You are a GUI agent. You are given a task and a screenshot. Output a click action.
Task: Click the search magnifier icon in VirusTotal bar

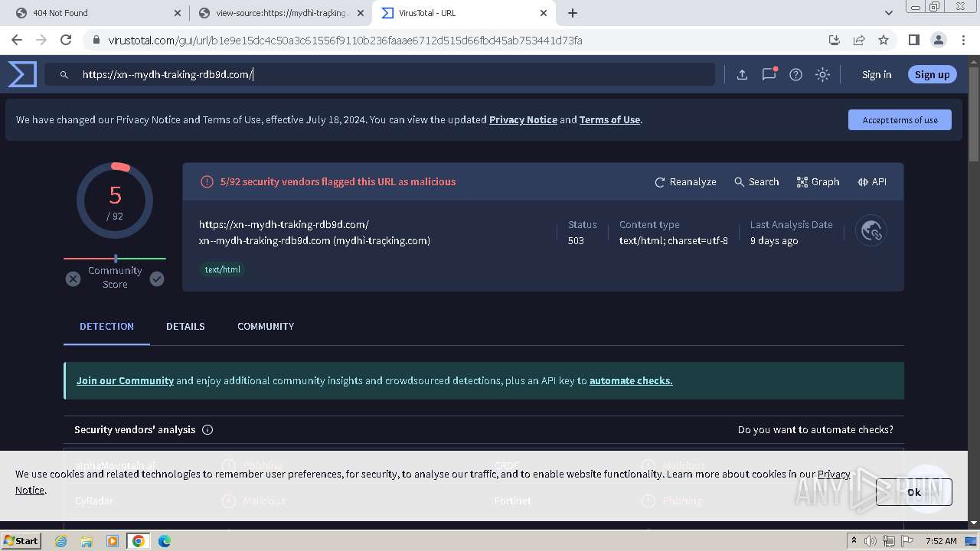(64, 74)
